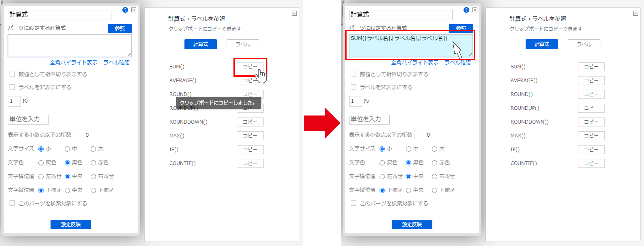Screen dimensions: 644x246
Task: Copy AVERAGE() in right reference panel
Action: [x=591, y=81]
